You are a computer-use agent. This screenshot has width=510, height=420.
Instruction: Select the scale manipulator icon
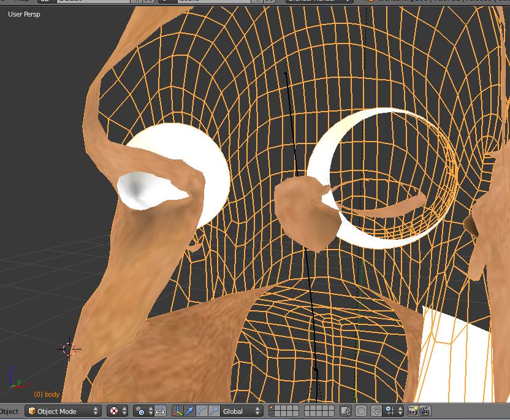click(214, 411)
